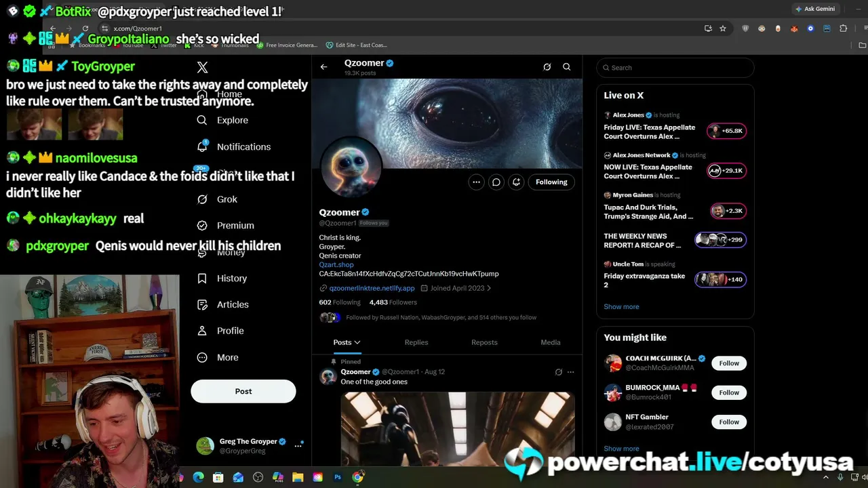The width and height of the screenshot is (868, 488).
Task: Open History in the sidebar
Action: [x=222, y=279]
